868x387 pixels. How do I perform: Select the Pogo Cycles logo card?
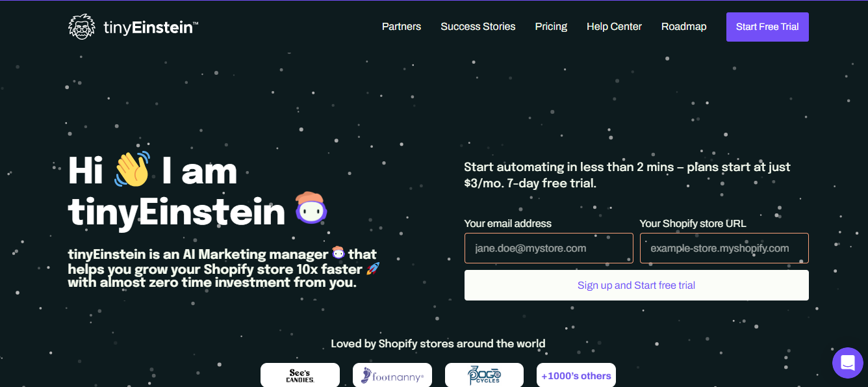484,375
